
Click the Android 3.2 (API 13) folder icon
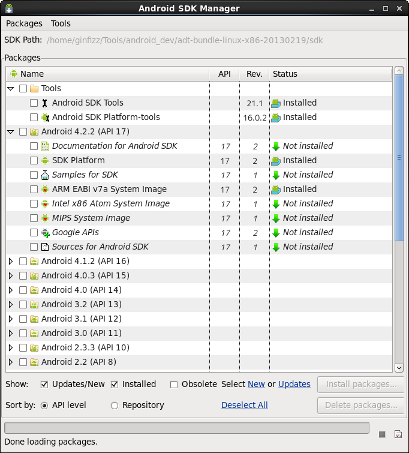34,304
